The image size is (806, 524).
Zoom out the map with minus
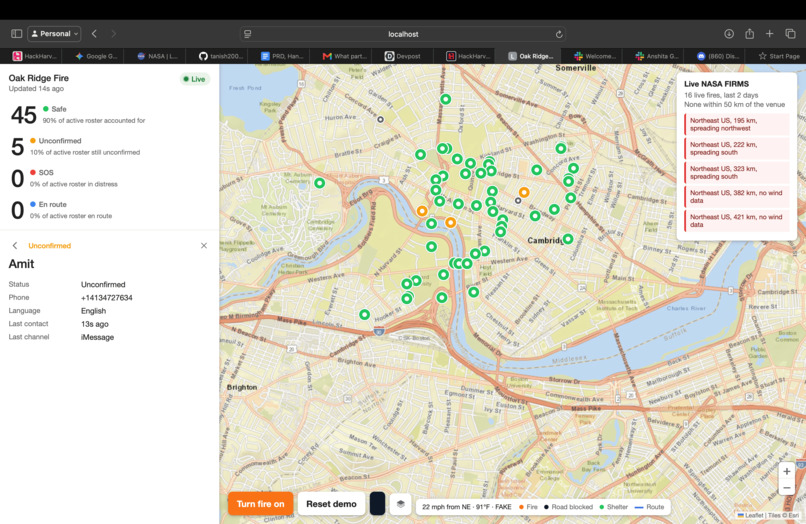[786, 487]
